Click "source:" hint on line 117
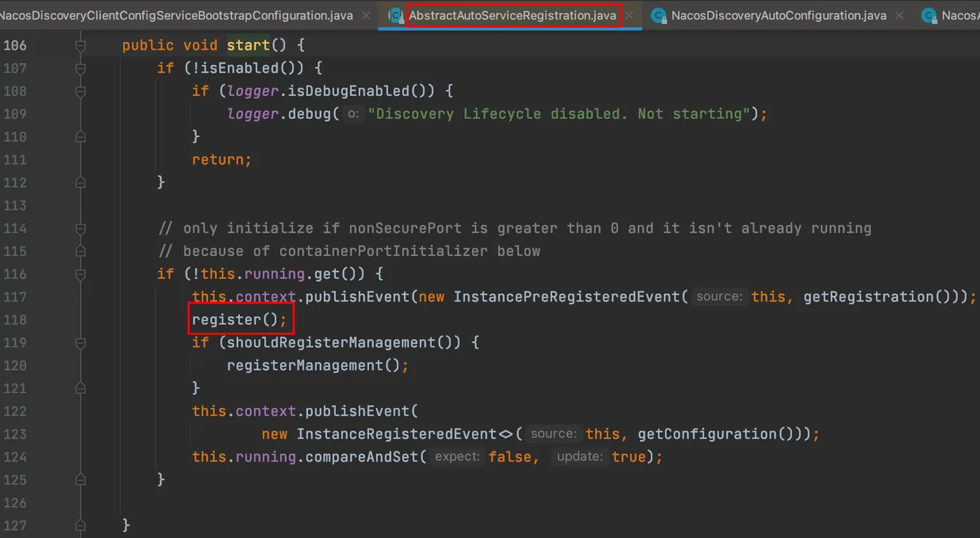980x538 pixels. [x=720, y=297]
